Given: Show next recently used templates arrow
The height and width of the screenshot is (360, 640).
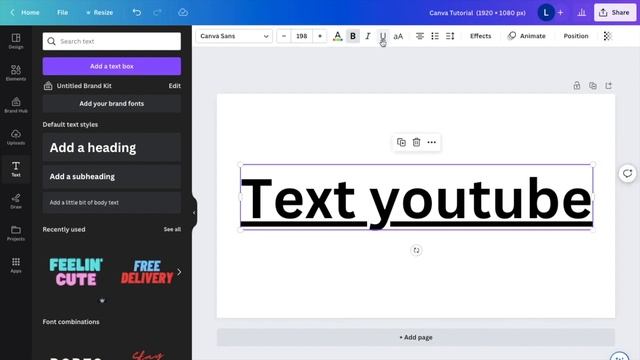Looking at the screenshot, I should pyautogui.click(x=179, y=272).
